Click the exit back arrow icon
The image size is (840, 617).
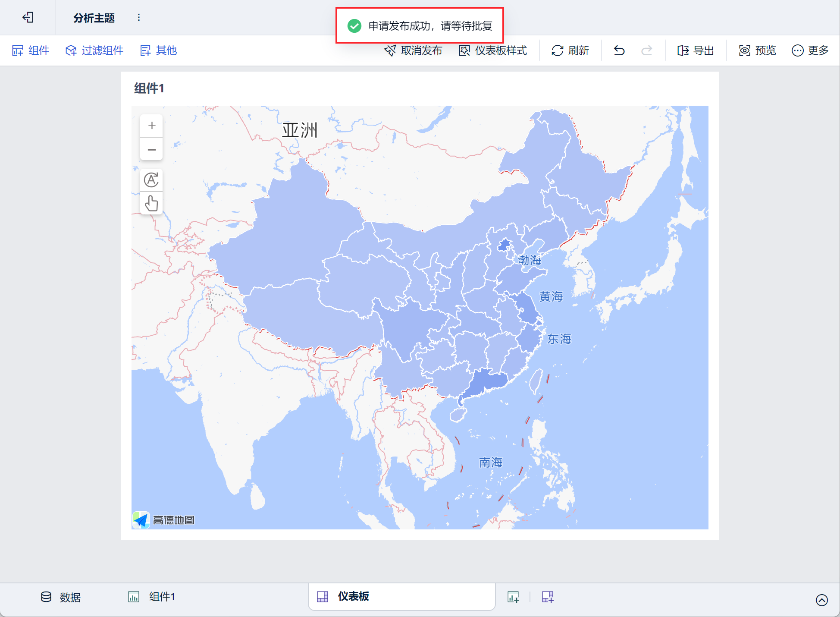click(28, 17)
